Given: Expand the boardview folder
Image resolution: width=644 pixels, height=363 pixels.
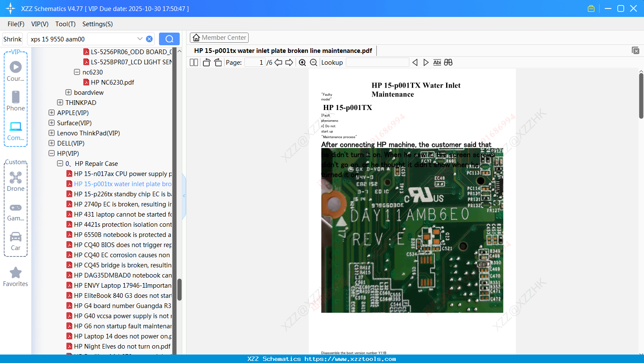Looking at the screenshot, I should point(69,92).
